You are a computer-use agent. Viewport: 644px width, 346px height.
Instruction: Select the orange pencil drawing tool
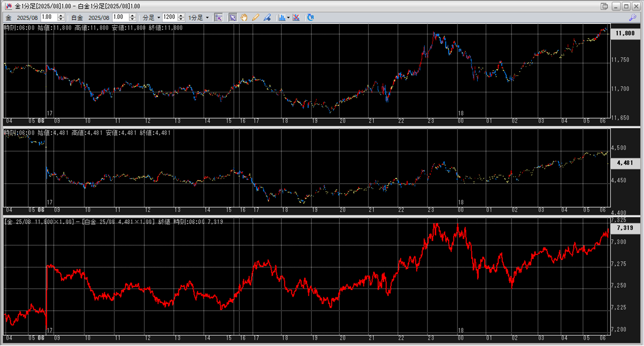(x=255, y=18)
